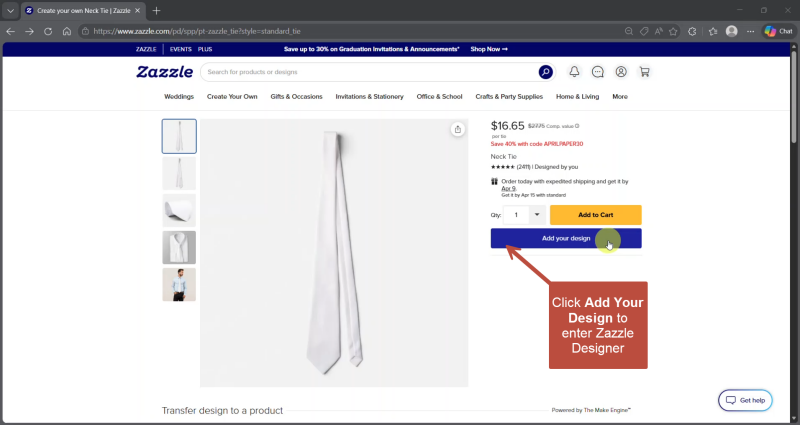Screen dimensions: 800x425
Task: Click The Make Engine link
Action: coord(607,410)
